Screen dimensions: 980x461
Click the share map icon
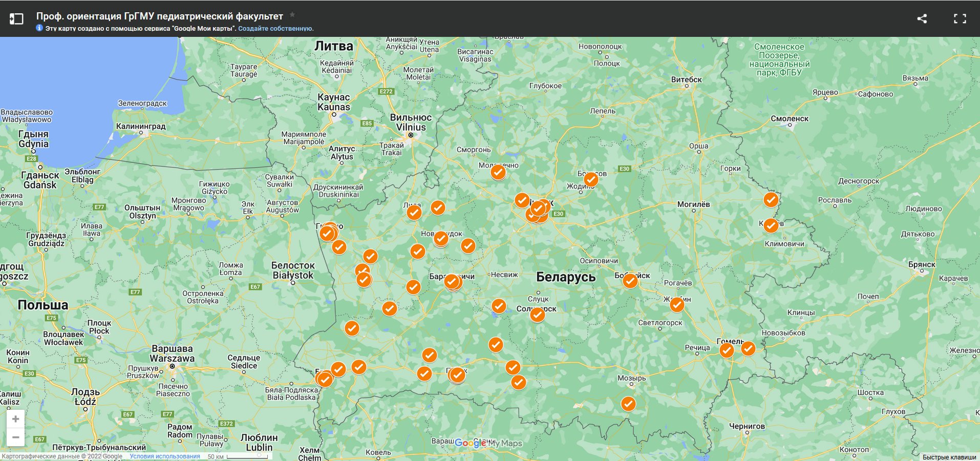point(922,19)
